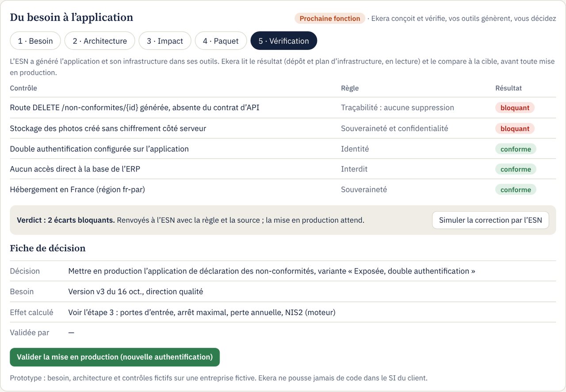Click the 'Traçabilité : aucune suppression' rule
The height and width of the screenshot is (392, 566).
(398, 107)
